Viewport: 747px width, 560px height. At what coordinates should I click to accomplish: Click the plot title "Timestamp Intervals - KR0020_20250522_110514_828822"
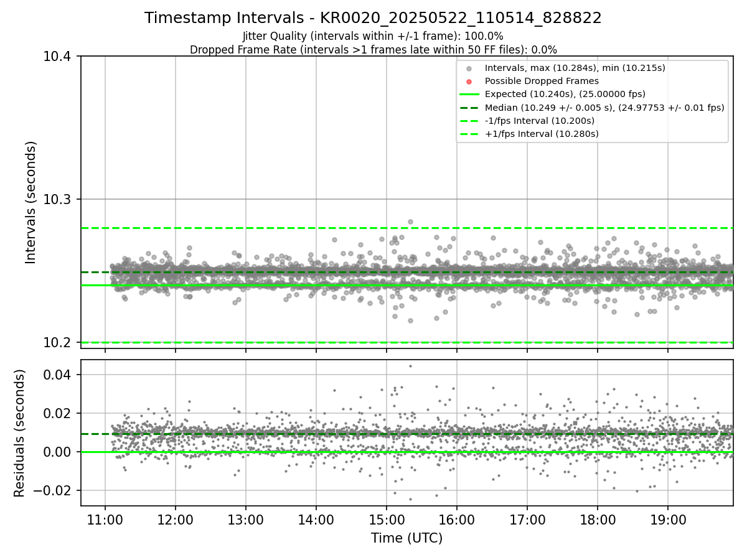point(373,18)
